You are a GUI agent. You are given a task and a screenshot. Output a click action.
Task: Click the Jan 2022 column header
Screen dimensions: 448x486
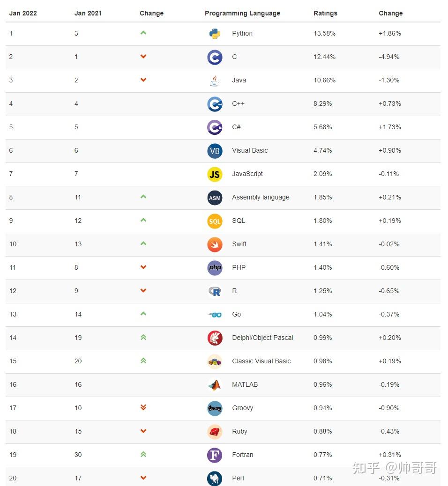(23, 13)
